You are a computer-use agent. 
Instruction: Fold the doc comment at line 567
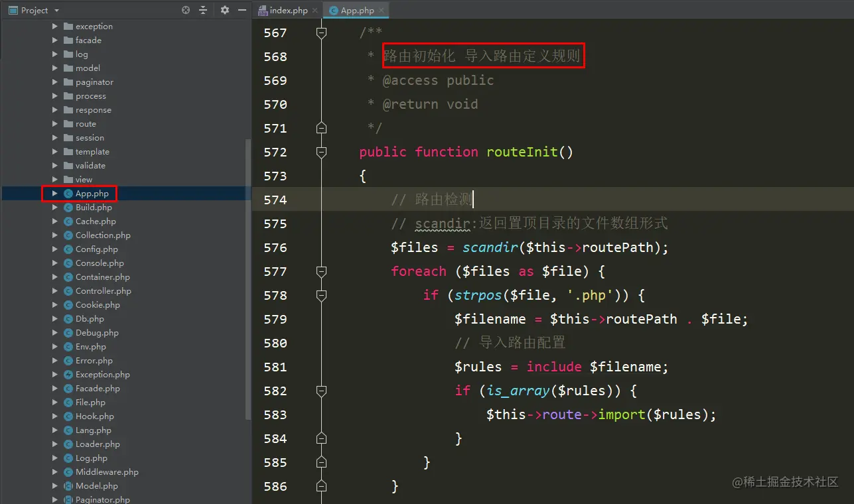coord(322,32)
